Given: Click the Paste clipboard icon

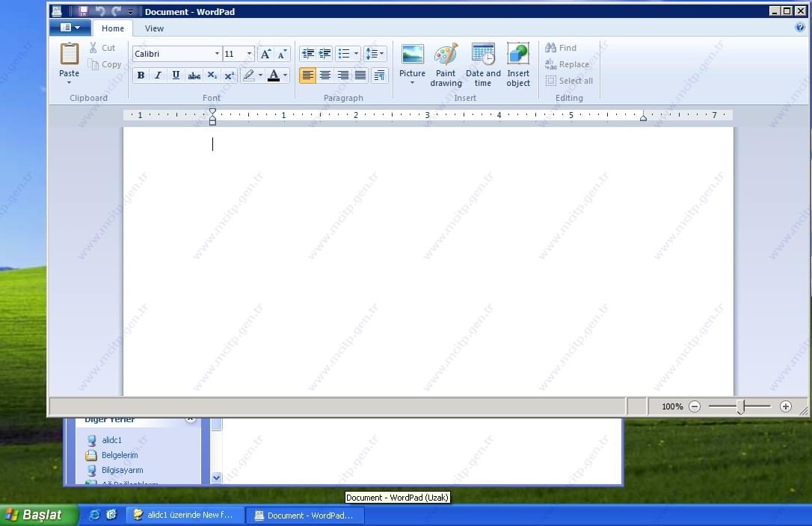Looking at the screenshot, I should [x=69, y=54].
